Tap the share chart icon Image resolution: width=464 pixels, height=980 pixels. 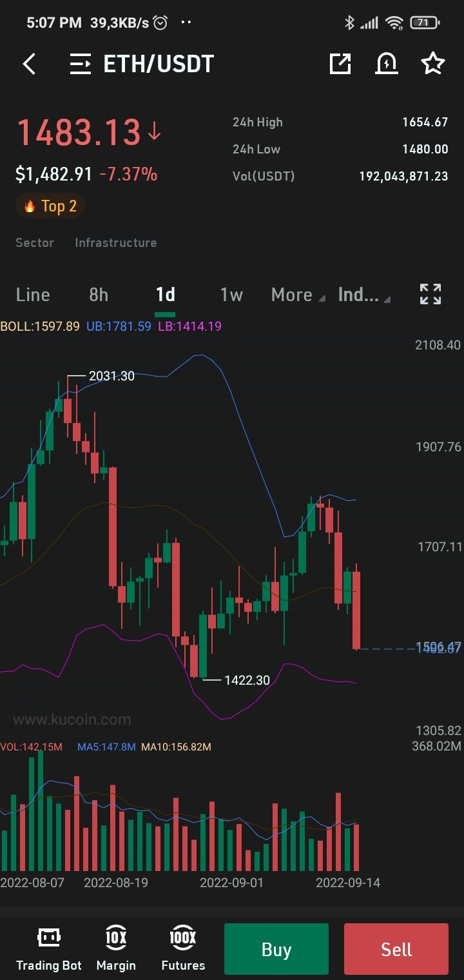coord(340,63)
